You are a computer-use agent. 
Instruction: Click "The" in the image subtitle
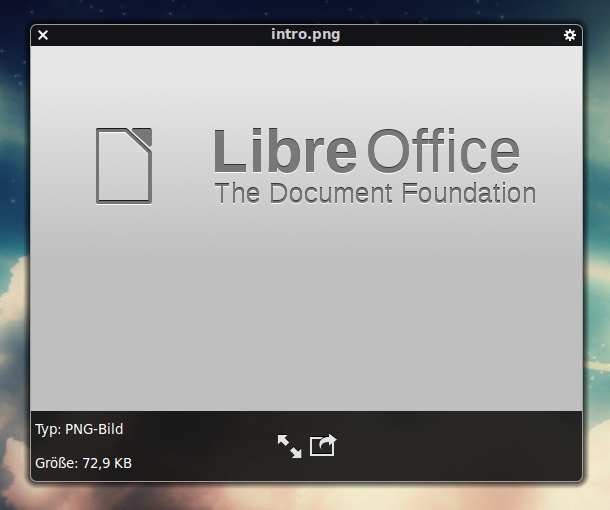coord(237,193)
